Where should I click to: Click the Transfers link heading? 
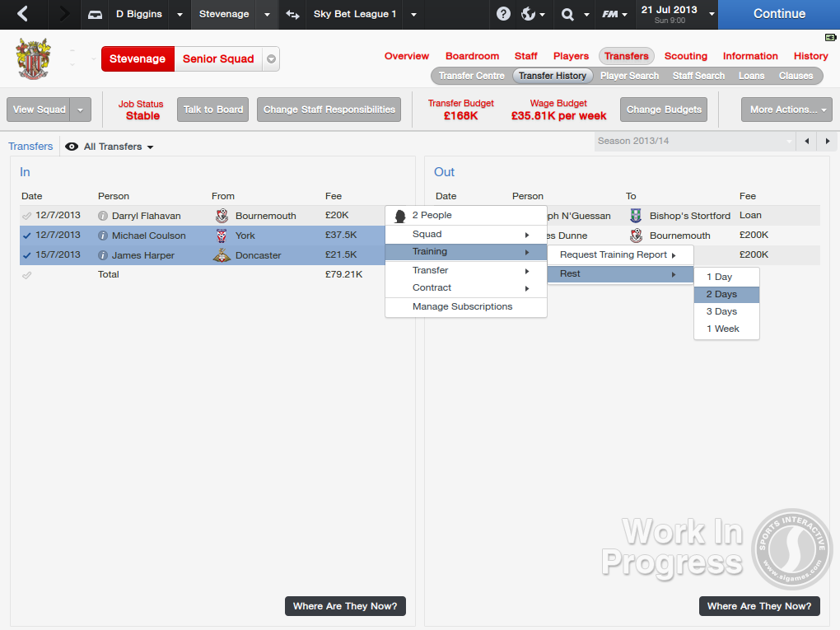pos(30,147)
